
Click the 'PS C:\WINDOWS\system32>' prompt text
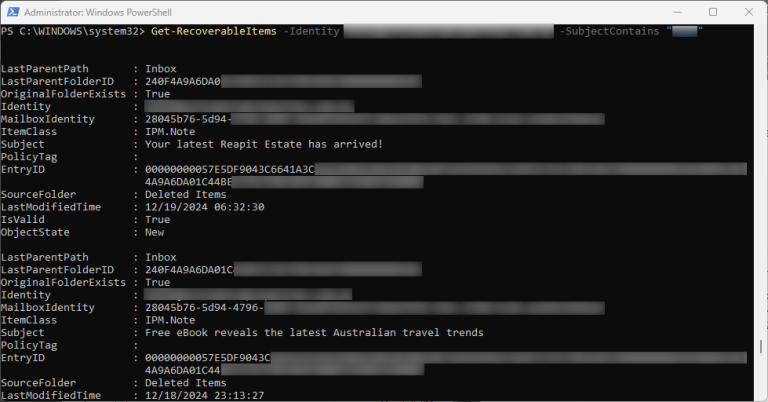point(73,31)
